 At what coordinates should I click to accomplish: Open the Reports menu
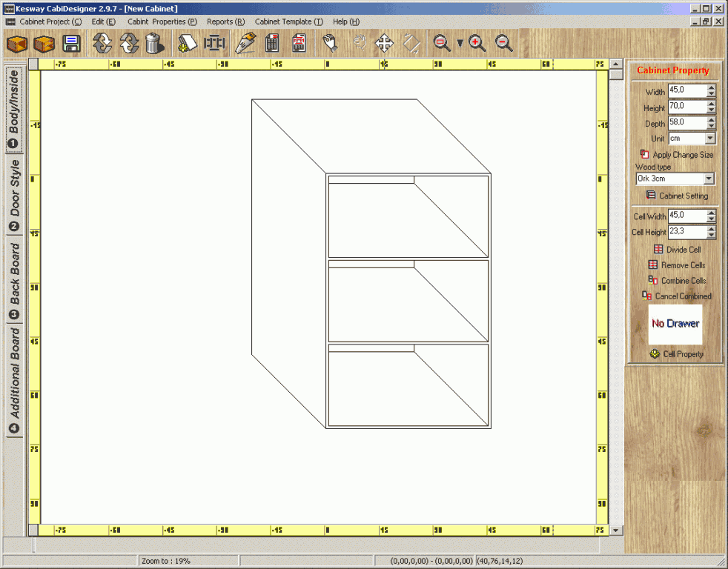click(225, 21)
